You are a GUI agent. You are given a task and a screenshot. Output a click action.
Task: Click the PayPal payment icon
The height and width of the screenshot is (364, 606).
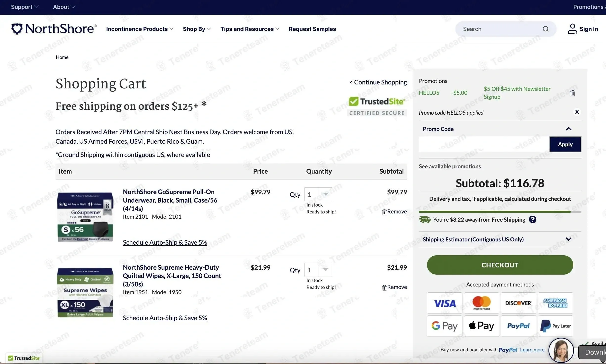pyautogui.click(x=518, y=326)
